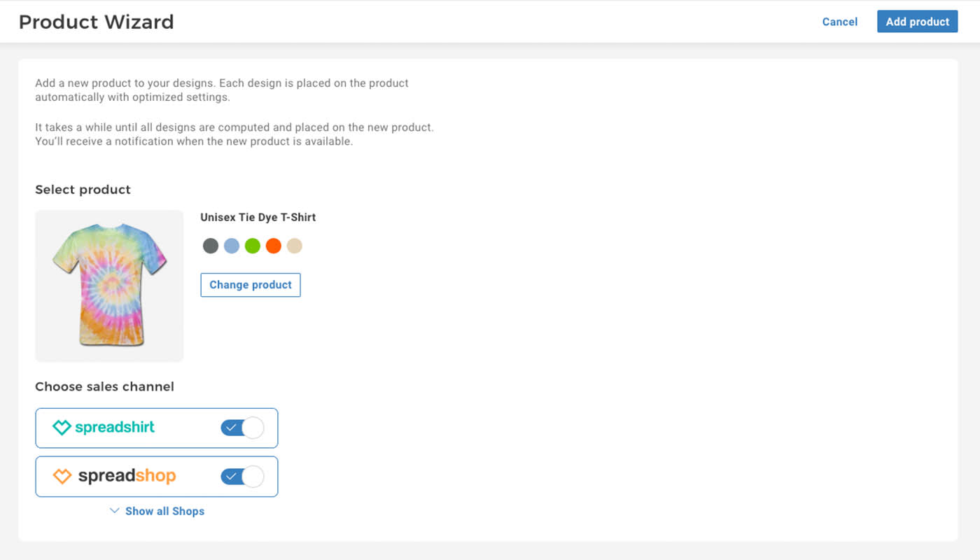The height and width of the screenshot is (560, 980).
Task: Choose the light blue color swatch
Action: (232, 246)
